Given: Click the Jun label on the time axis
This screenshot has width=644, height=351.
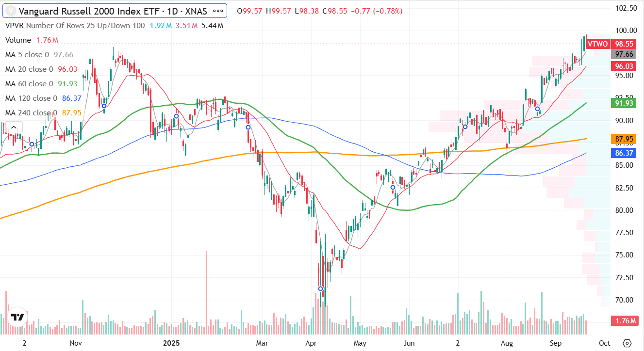Looking at the screenshot, I should click(410, 343).
